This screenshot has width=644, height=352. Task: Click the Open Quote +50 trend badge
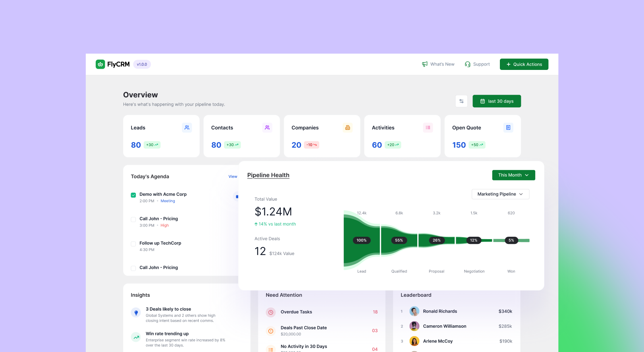click(477, 145)
